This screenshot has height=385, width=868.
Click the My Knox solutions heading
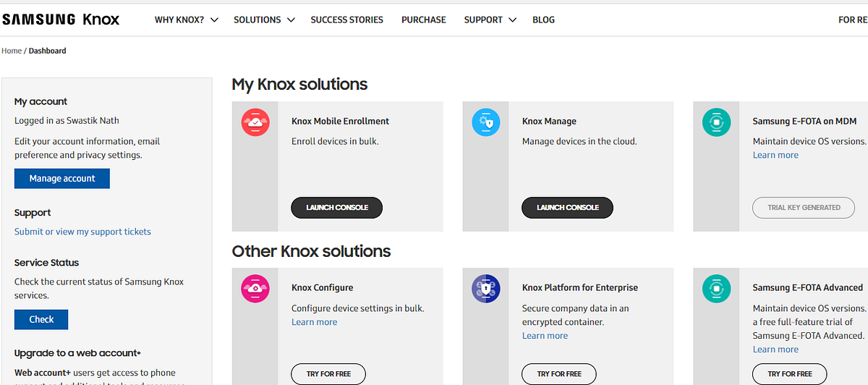(x=299, y=85)
